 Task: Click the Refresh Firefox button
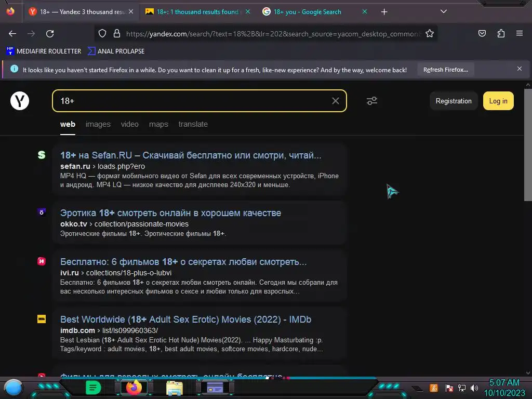pyautogui.click(x=445, y=70)
